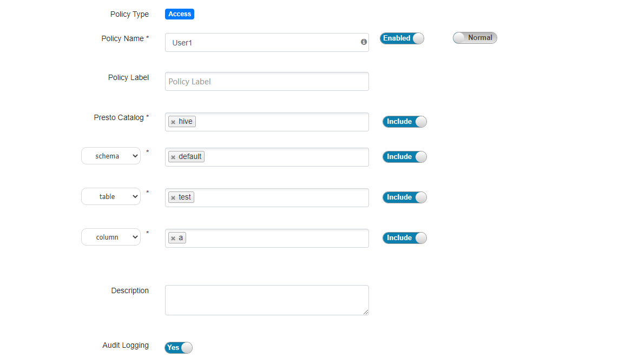Remove the default schema tag
The image size is (626, 364).
coord(173,157)
